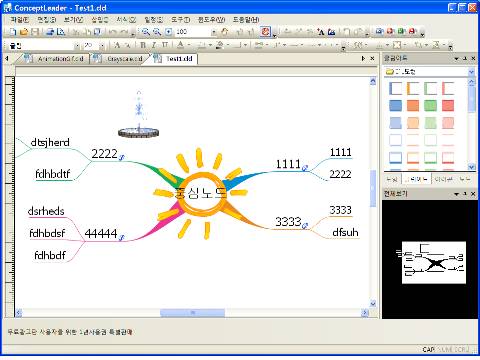Open the first menu in menu bar
Viewport: 480px width, 360px height.
[x=20, y=20]
